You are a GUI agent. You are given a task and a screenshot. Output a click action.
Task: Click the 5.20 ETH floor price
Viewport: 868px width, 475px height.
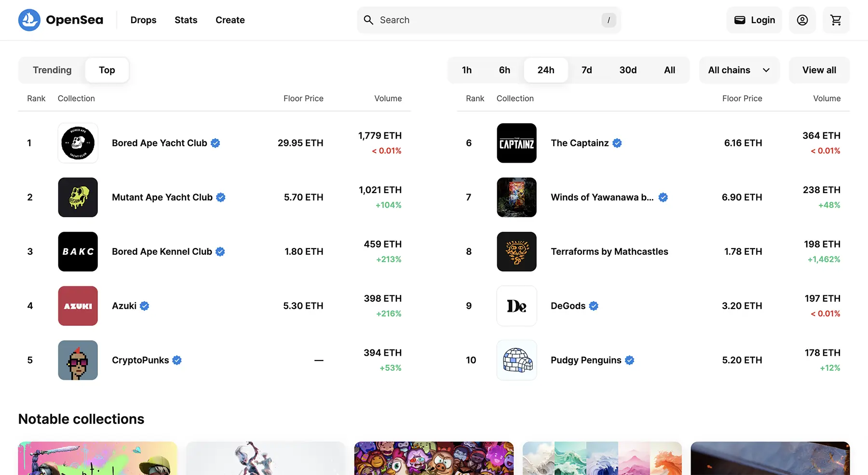[742, 360]
